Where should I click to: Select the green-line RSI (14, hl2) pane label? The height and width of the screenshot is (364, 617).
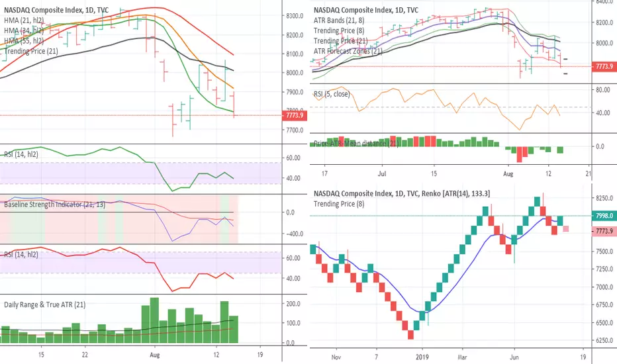[21, 155]
